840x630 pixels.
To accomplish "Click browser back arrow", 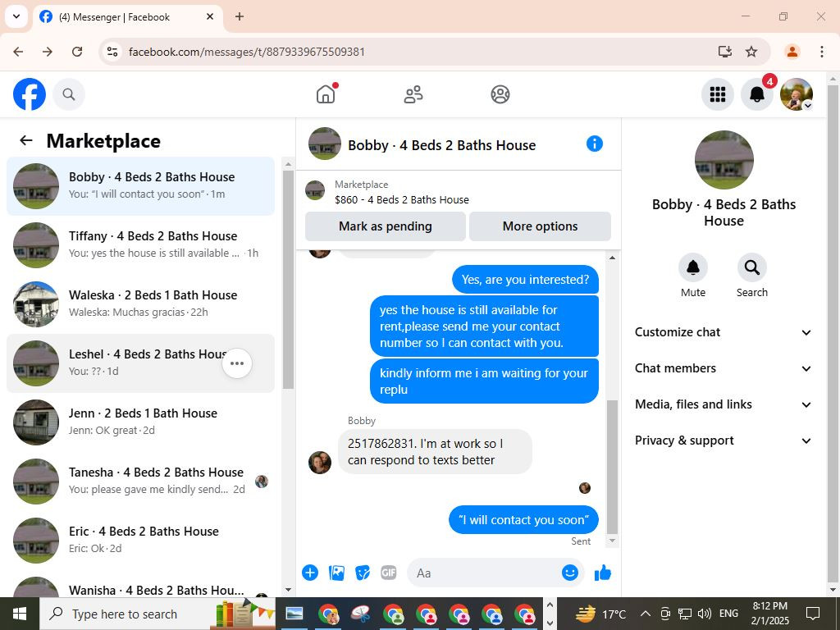I will coord(18,52).
